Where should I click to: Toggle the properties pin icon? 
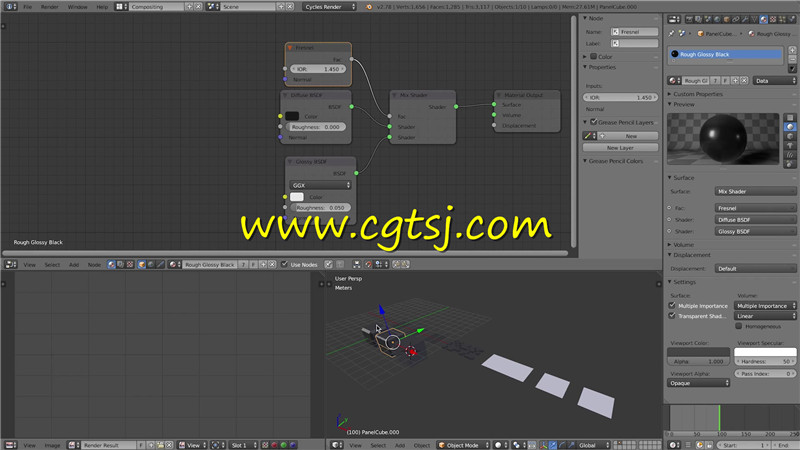tap(671, 33)
